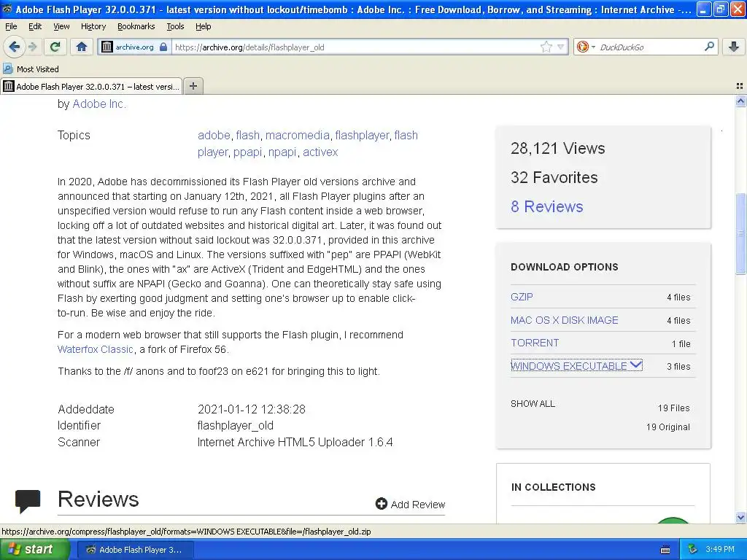Click the Add Review button
The width and height of the screenshot is (747, 560).
coord(410,505)
